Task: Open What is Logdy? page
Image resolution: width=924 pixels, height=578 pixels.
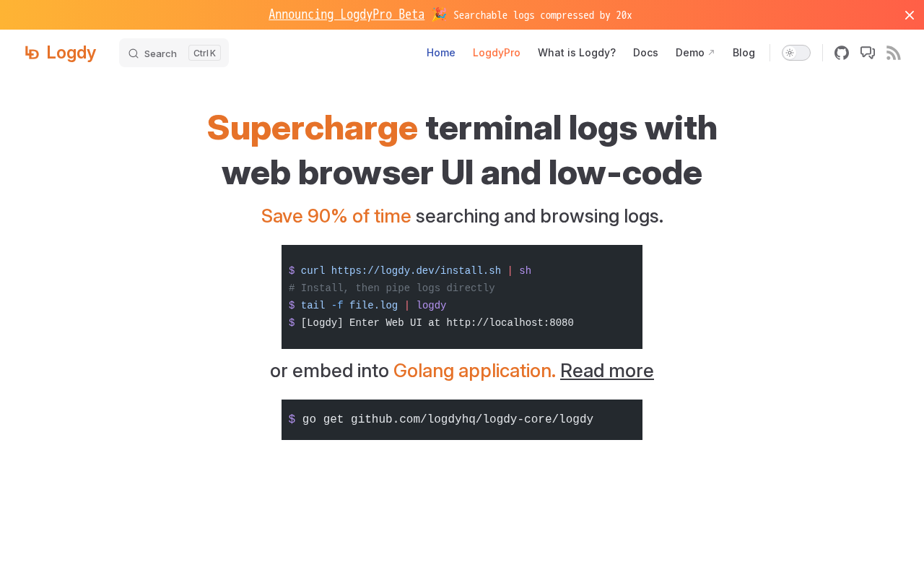Action: (577, 53)
